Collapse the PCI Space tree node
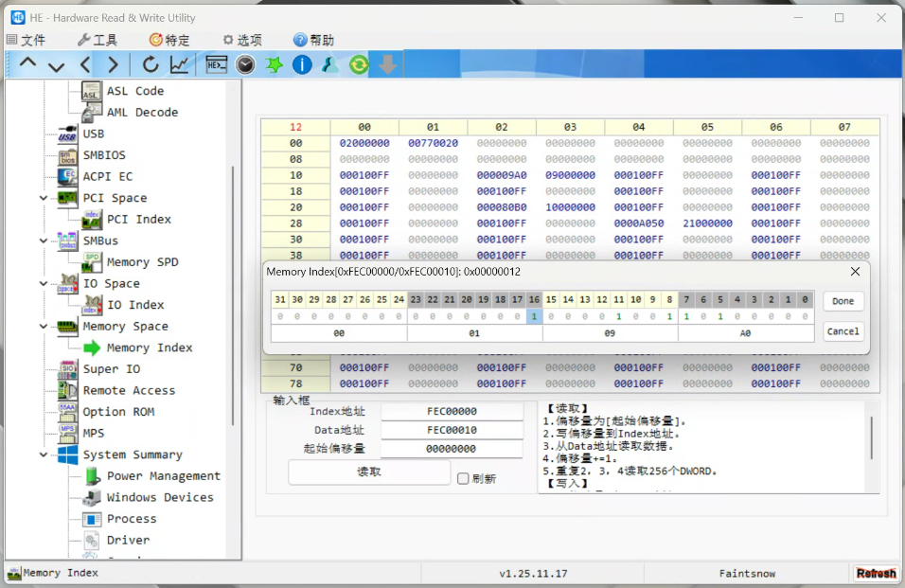 pyautogui.click(x=44, y=198)
